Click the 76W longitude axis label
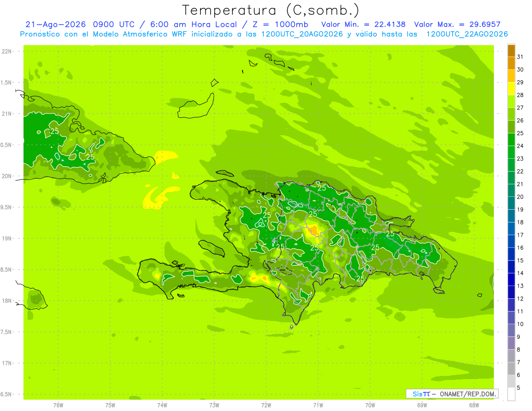532x411 pixels. [x=58, y=405]
